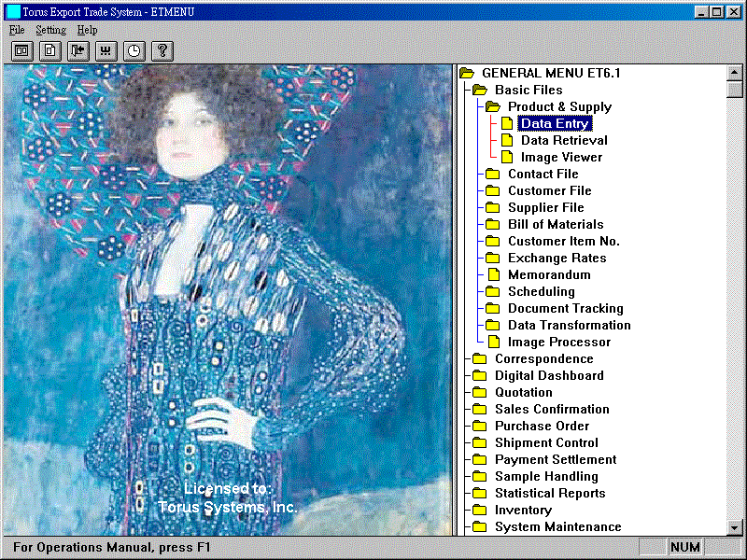
Task: Select the Data Entry item
Action: tap(555, 124)
